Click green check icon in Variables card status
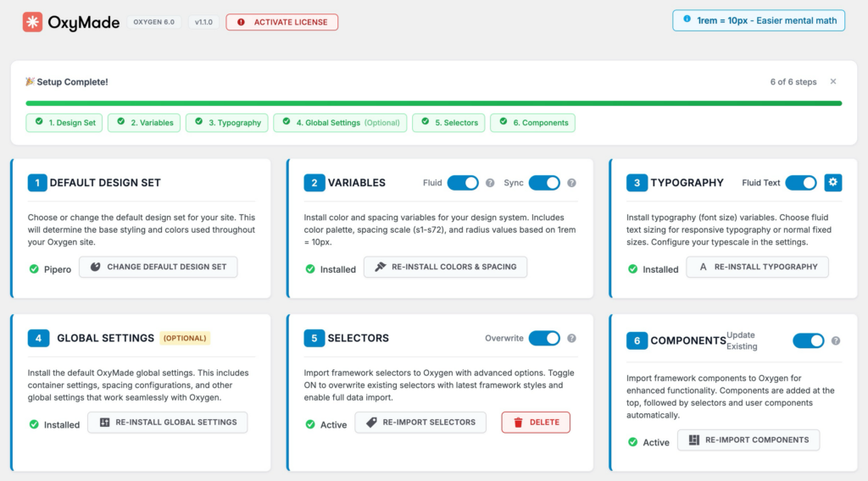The width and height of the screenshot is (868, 481). 310,269
